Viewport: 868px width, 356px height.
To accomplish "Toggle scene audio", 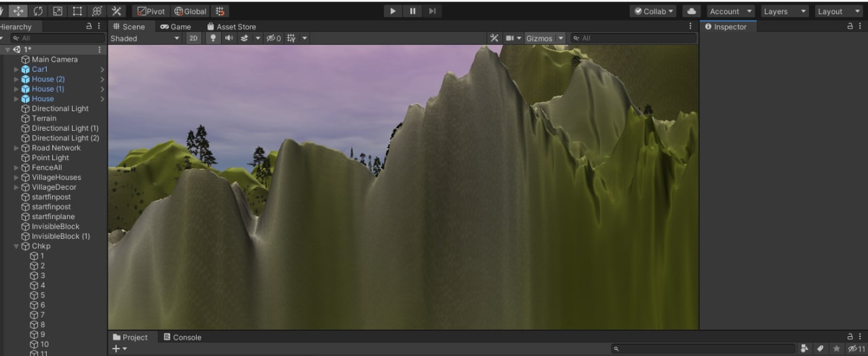I will click(x=229, y=38).
